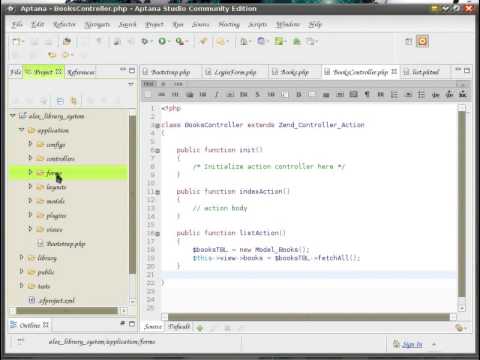Switch to the Bootstrap.php editor tab
Image resolution: width=480 pixels, height=360 pixels.
tap(171, 72)
